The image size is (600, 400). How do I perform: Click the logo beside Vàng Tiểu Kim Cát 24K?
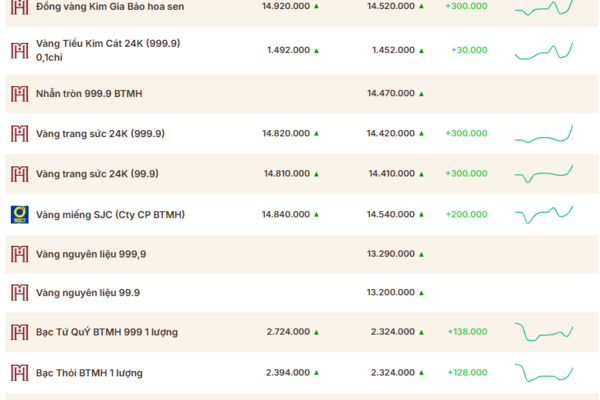coord(20,51)
